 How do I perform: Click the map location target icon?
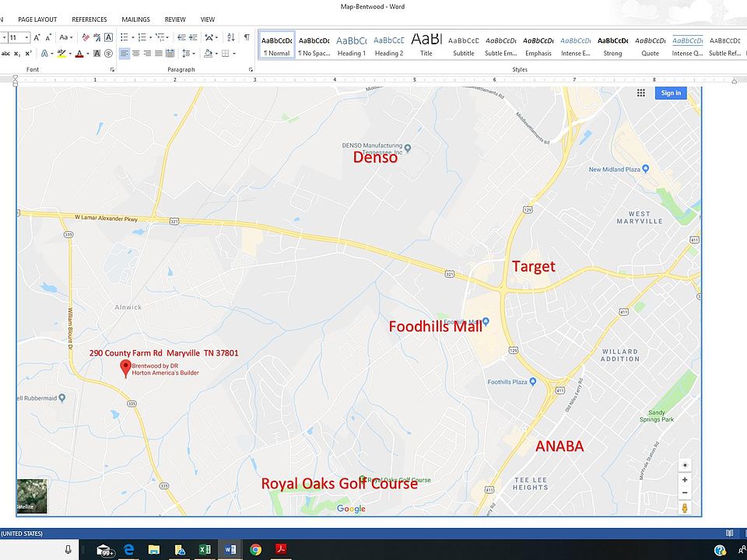(x=685, y=465)
